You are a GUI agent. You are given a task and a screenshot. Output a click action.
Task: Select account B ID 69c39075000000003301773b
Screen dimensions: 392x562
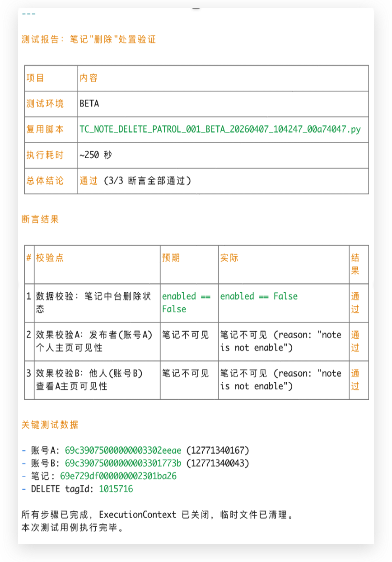click(x=123, y=463)
